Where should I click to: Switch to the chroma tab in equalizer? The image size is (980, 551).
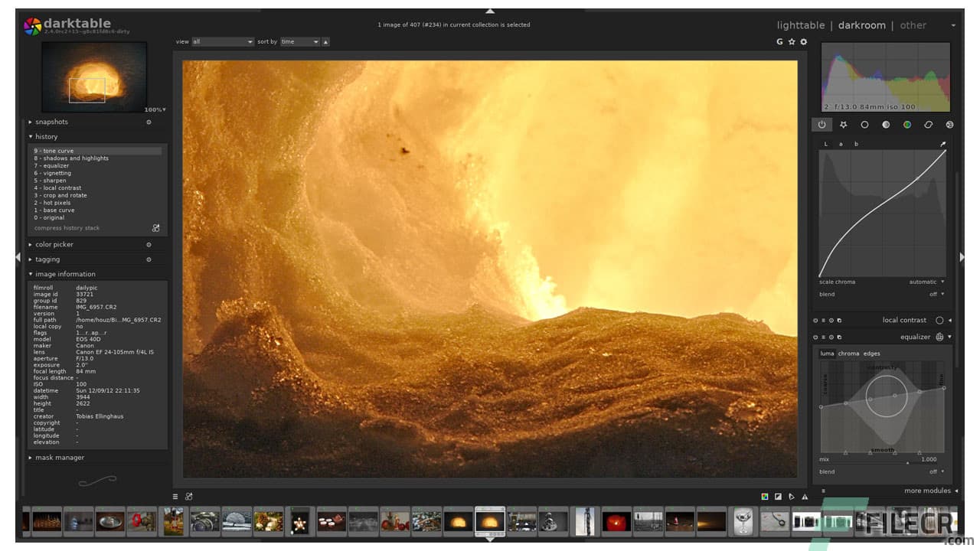coord(850,354)
